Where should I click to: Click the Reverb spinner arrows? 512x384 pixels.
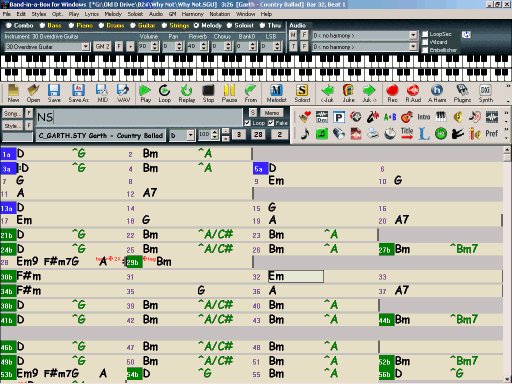pos(204,46)
